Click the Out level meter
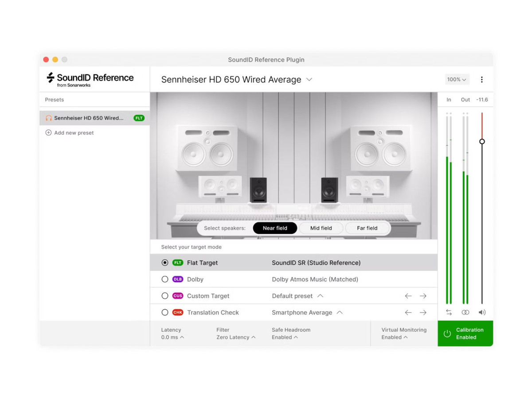The image size is (532, 399). point(465,208)
